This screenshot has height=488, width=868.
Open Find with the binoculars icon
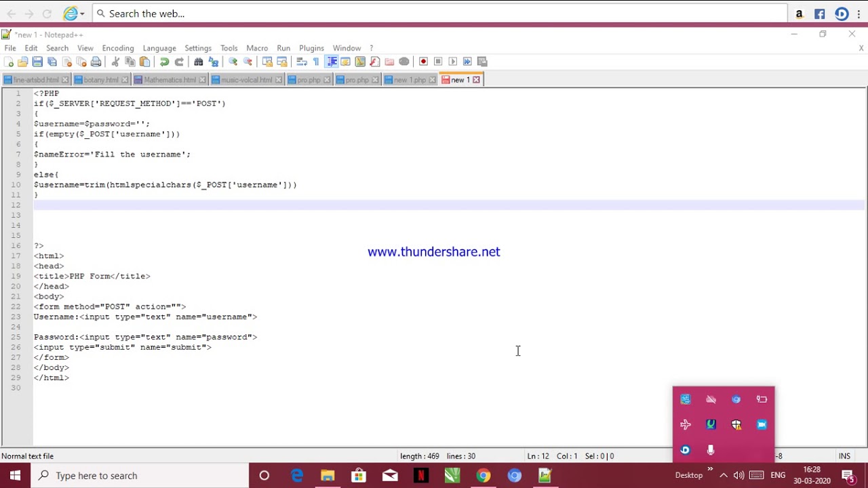(x=199, y=62)
